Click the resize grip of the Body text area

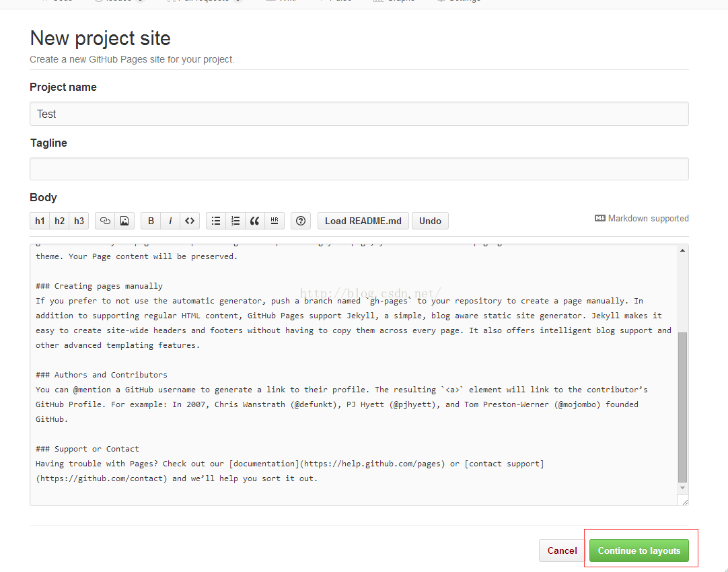tap(684, 501)
